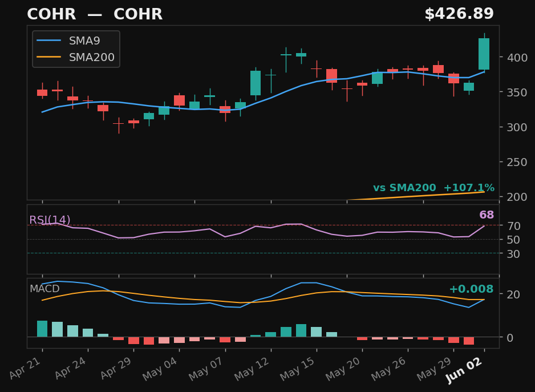Viewport: 535px width, 392px height.
Task: Click the RSI 50 axis label
Action: (x=513, y=240)
